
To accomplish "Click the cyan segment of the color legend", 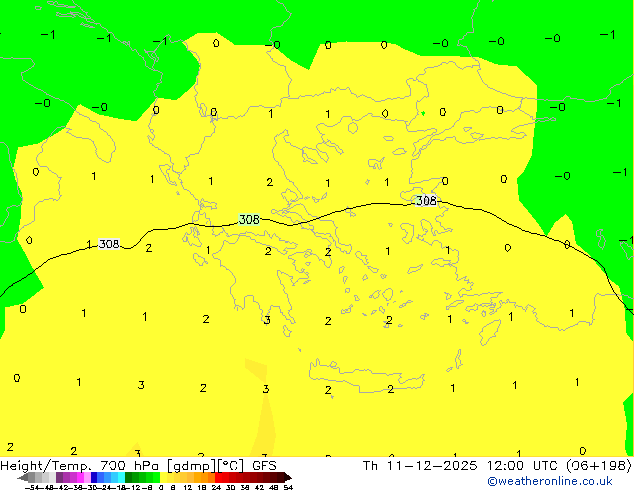I will tap(121, 477).
